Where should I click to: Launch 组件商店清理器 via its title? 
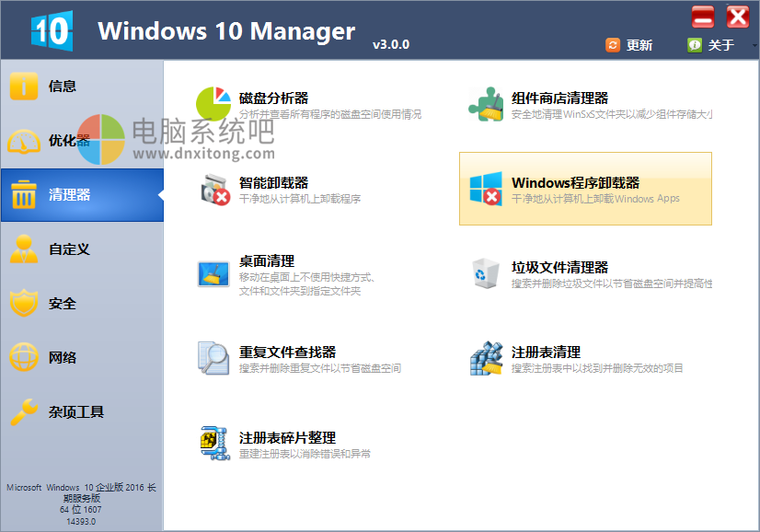pos(559,98)
